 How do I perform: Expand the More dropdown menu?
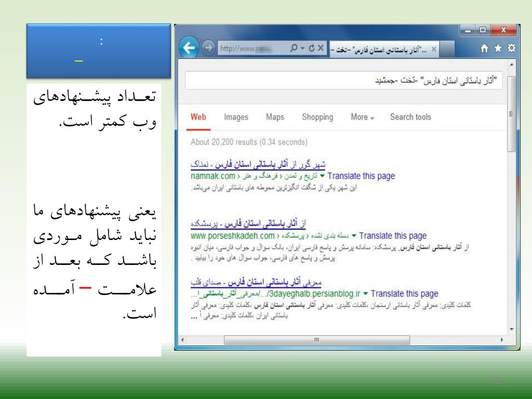click(x=362, y=117)
